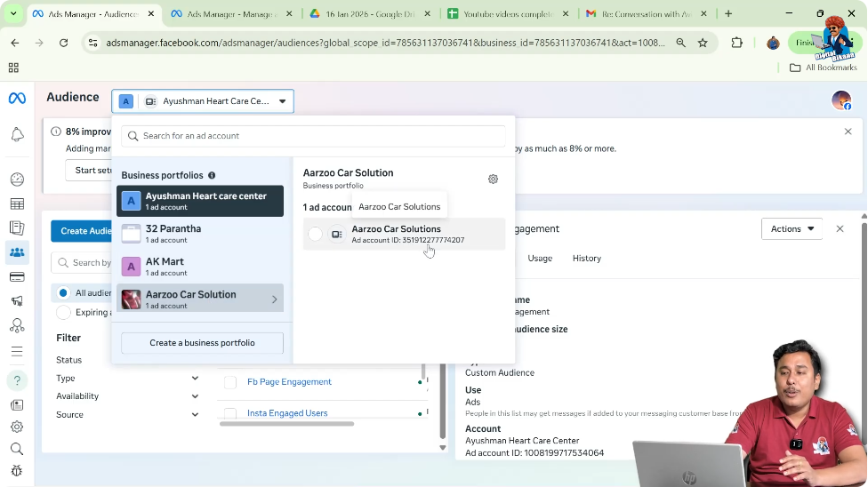
Task: Close the audience details panel
Action: tap(840, 228)
